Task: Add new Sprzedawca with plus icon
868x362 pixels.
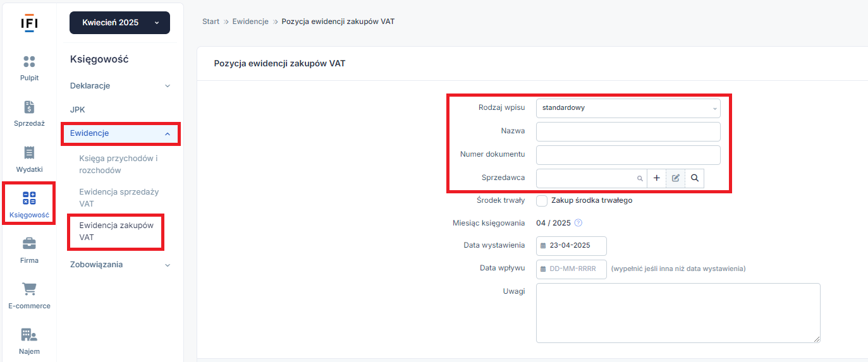Action: (656, 178)
